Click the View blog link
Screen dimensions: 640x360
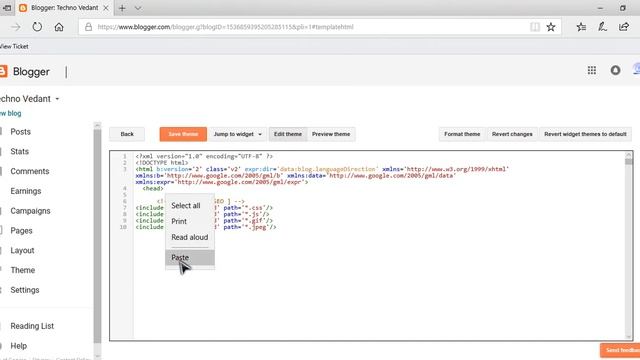tap(11, 113)
